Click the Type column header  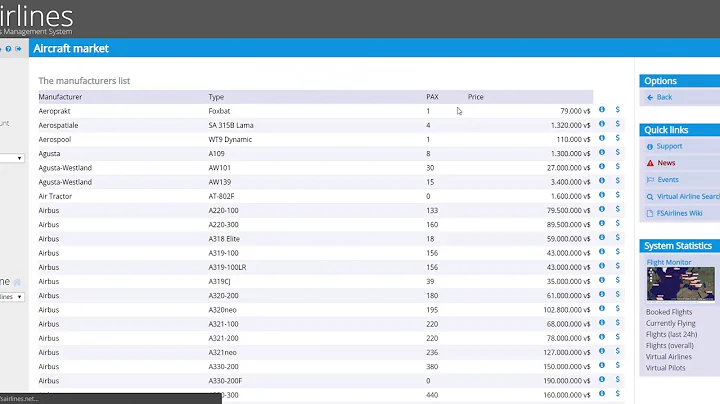pos(216,97)
